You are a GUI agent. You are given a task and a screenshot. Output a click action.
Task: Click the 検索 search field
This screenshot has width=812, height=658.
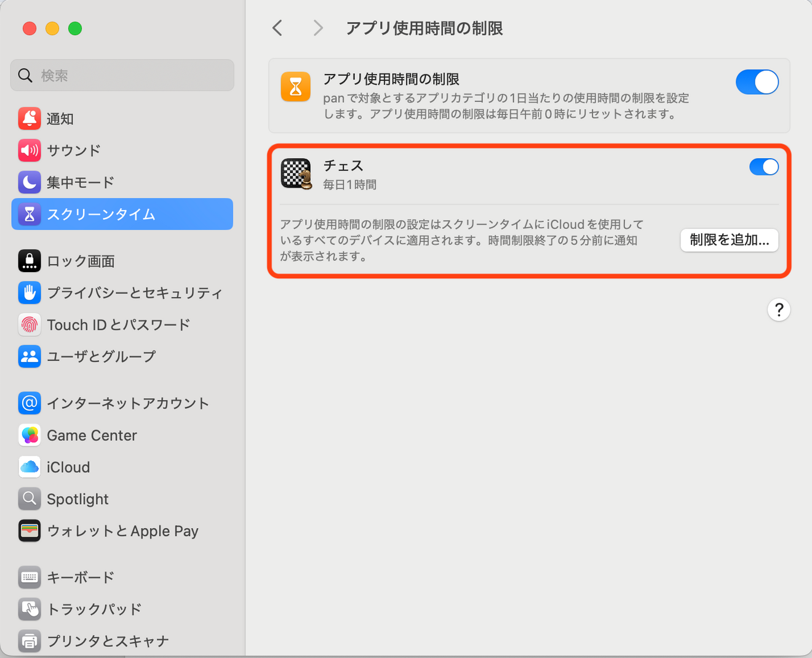[122, 75]
